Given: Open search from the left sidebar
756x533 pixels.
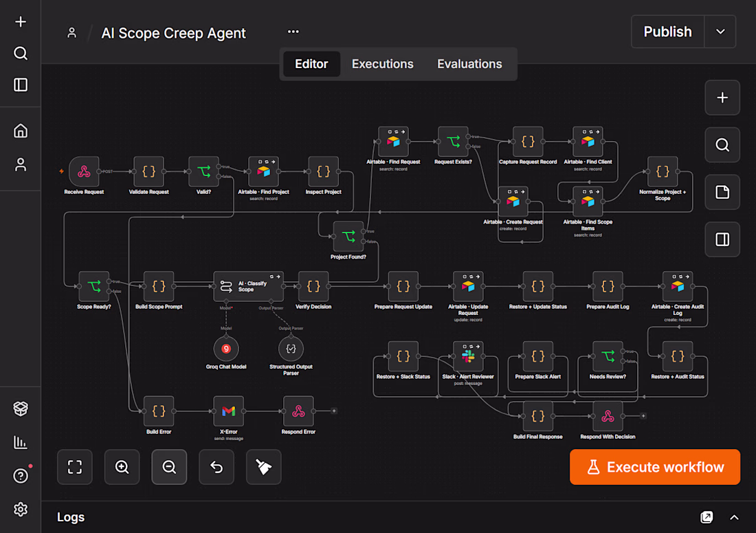Looking at the screenshot, I should [x=20, y=53].
